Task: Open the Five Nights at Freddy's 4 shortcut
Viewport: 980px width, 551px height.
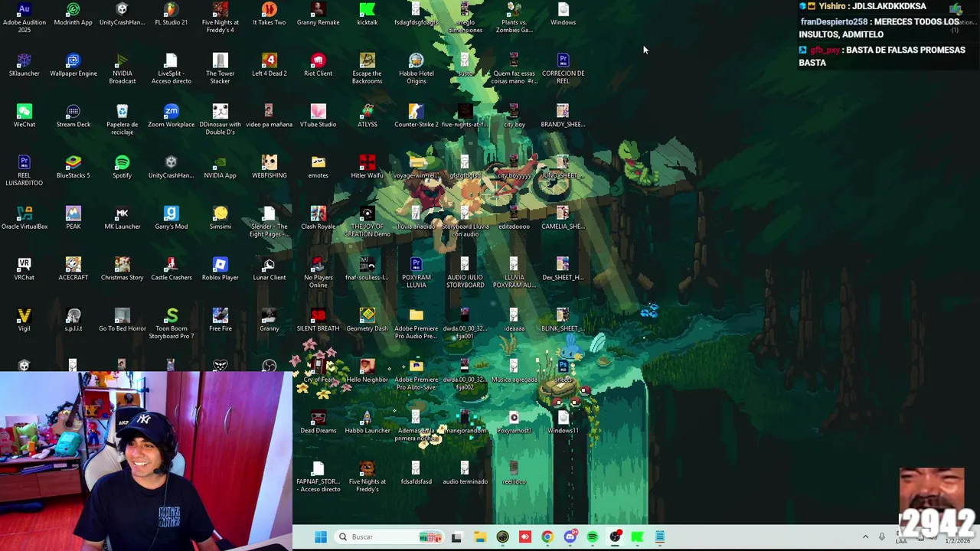Action: (x=220, y=18)
